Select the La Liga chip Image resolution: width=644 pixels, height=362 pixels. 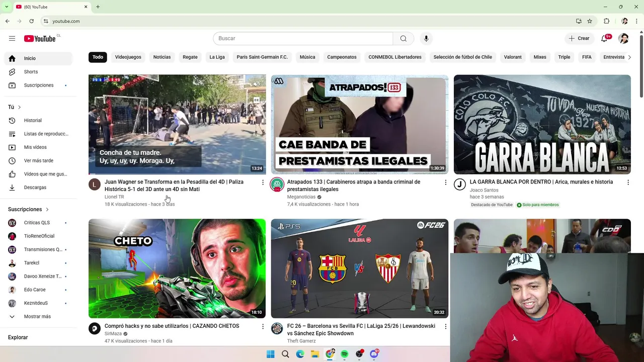click(217, 57)
